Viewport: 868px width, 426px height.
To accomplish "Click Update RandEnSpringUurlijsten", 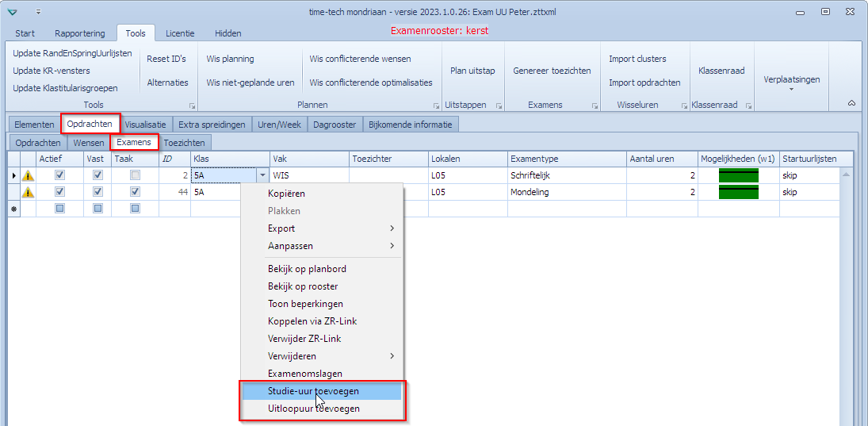I will tap(72, 53).
